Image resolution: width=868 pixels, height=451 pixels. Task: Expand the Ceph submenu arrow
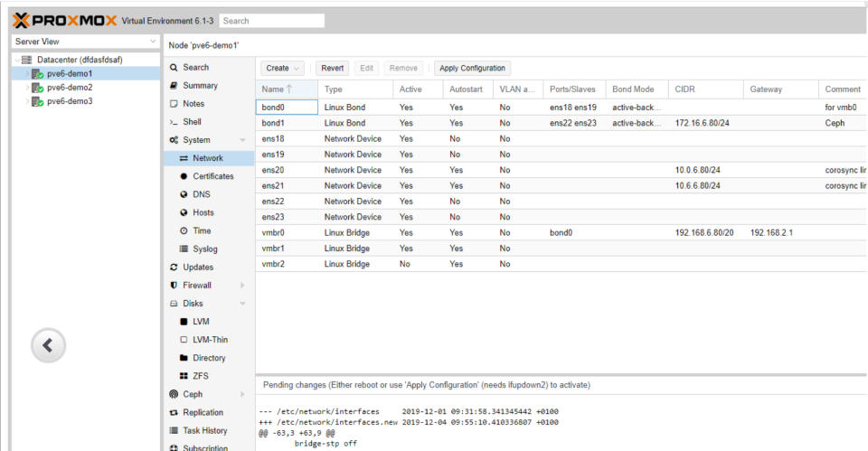242,395
